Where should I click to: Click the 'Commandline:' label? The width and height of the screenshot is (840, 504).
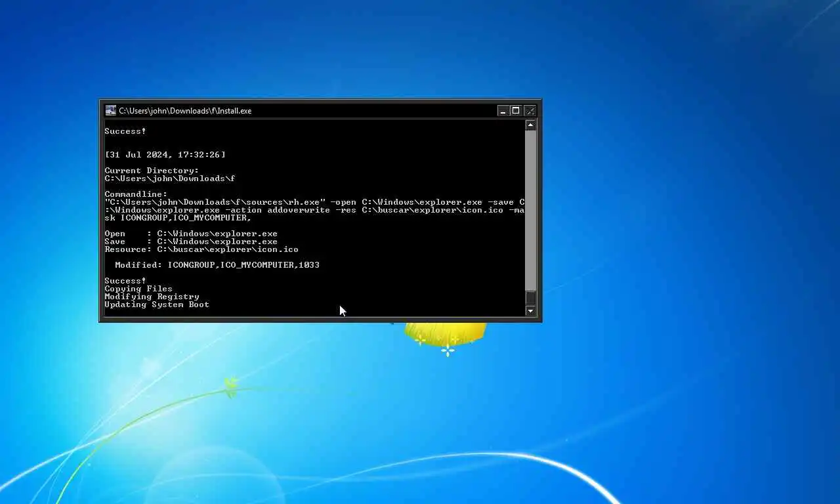[x=136, y=194]
